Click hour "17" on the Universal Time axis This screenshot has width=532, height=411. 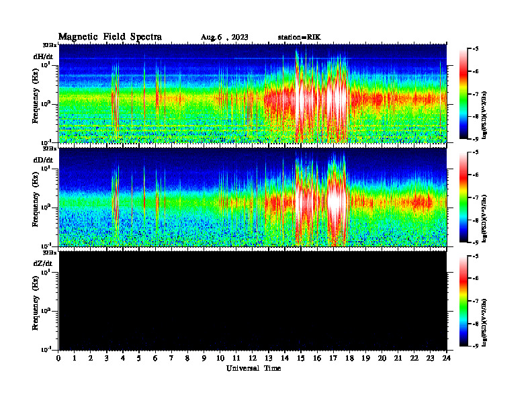click(x=333, y=359)
